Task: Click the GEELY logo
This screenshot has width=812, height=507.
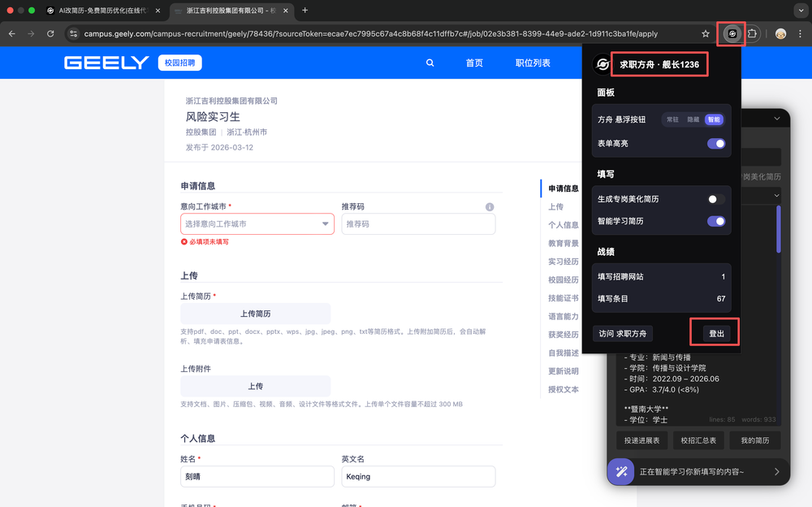Action: [106, 63]
